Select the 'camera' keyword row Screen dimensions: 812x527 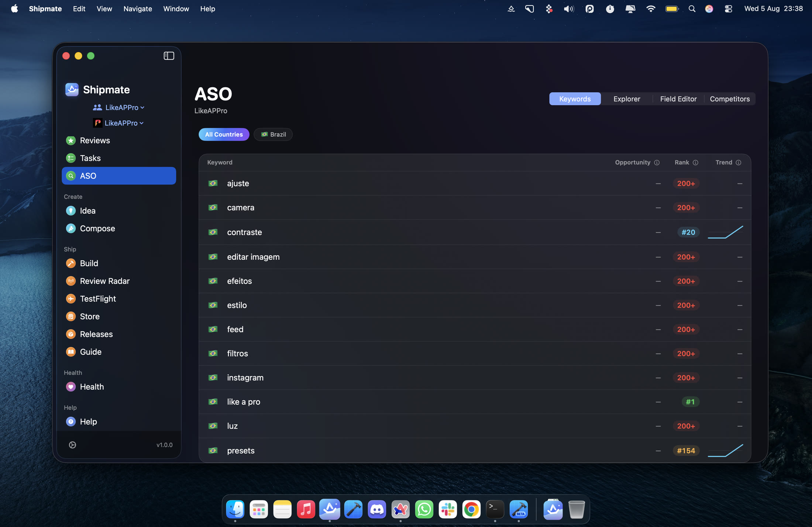tap(475, 208)
